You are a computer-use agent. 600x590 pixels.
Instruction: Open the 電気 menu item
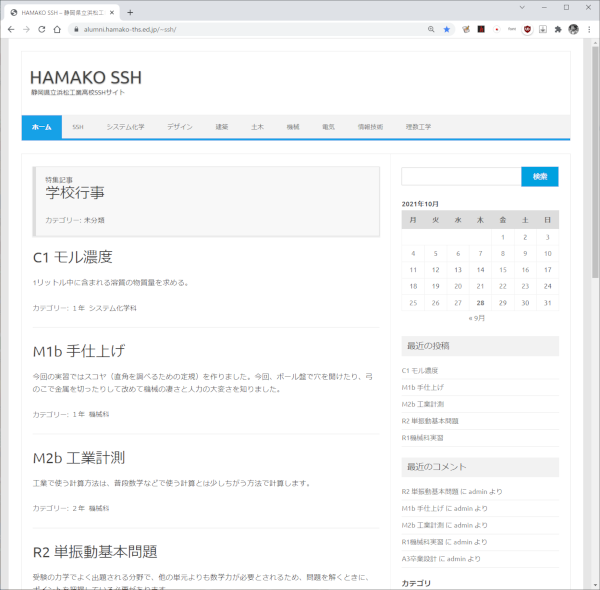click(329, 127)
